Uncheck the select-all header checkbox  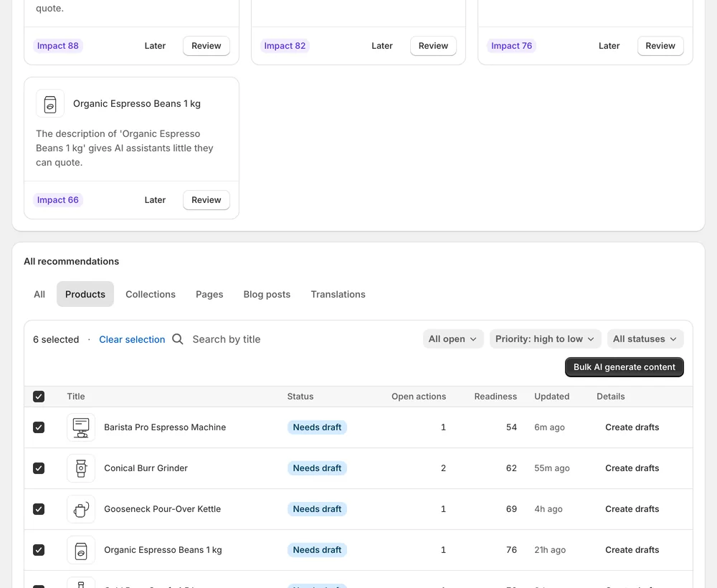click(x=39, y=397)
